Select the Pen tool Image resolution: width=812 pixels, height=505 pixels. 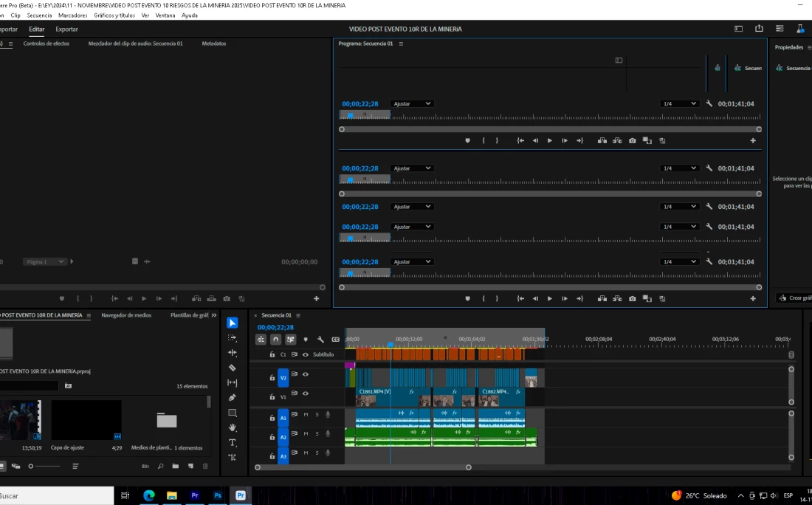click(233, 398)
